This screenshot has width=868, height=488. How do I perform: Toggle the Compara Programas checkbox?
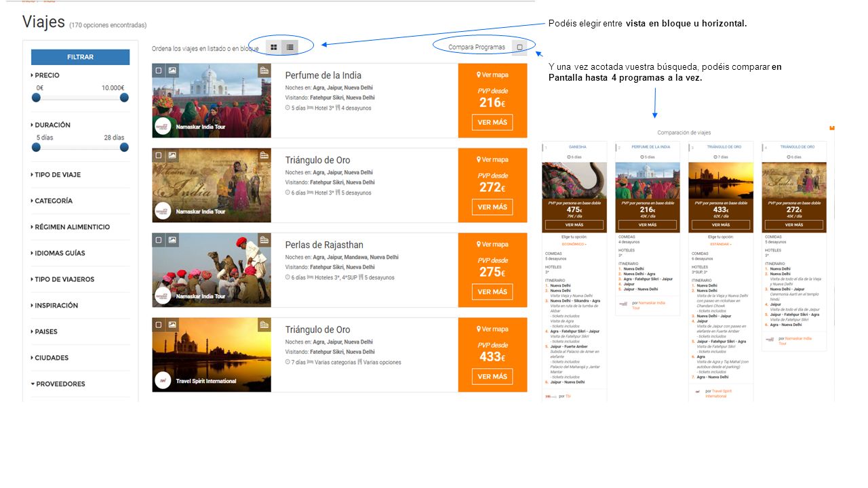click(520, 47)
